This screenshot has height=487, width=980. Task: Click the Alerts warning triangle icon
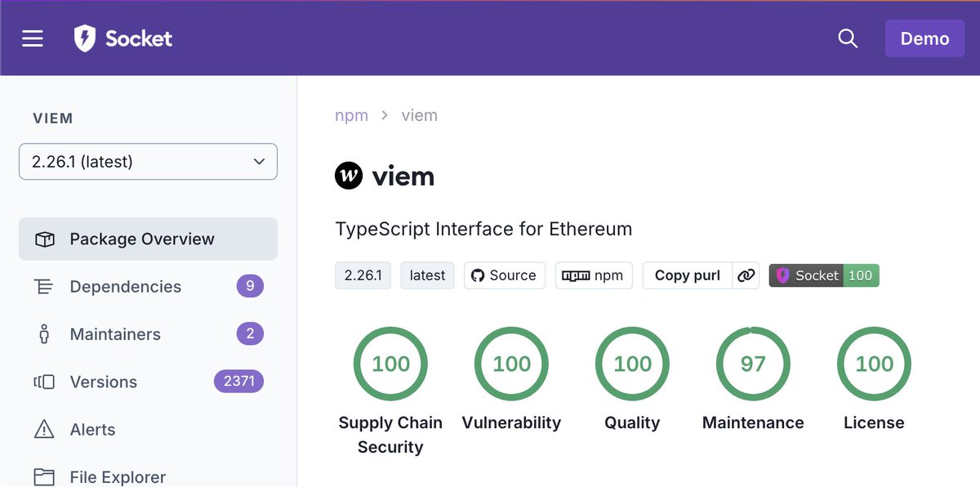[44, 429]
